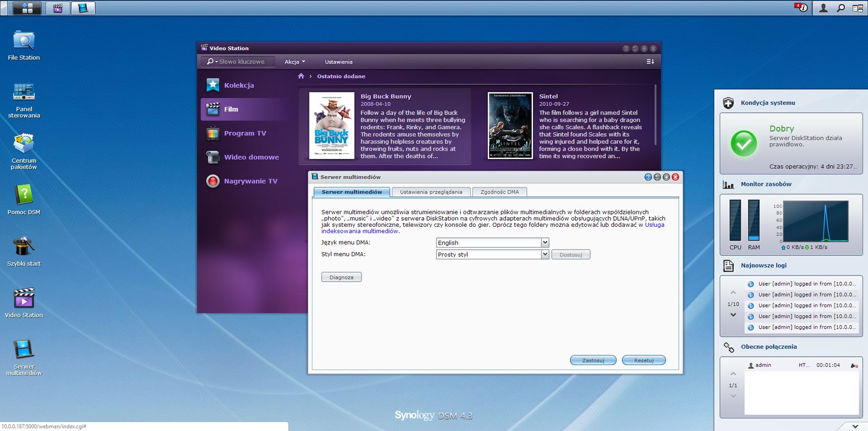Expand Styl menu DMA dropdown
This screenshot has height=431, width=868.
492,255
